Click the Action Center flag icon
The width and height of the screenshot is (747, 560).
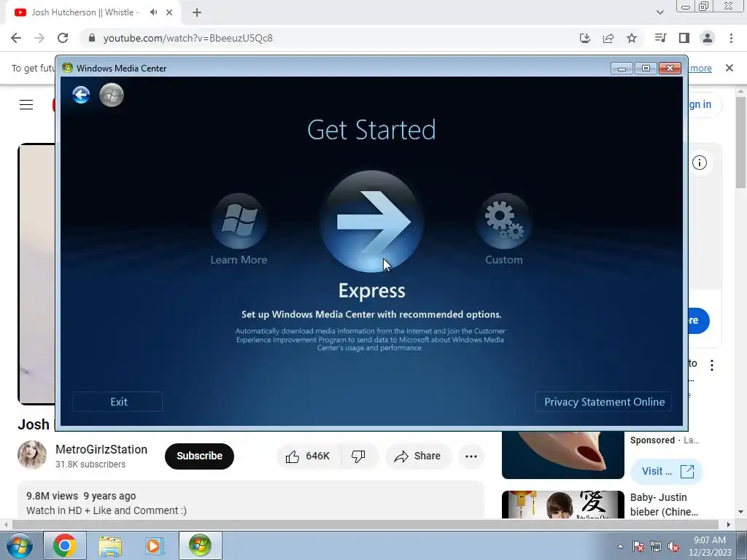(638, 546)
